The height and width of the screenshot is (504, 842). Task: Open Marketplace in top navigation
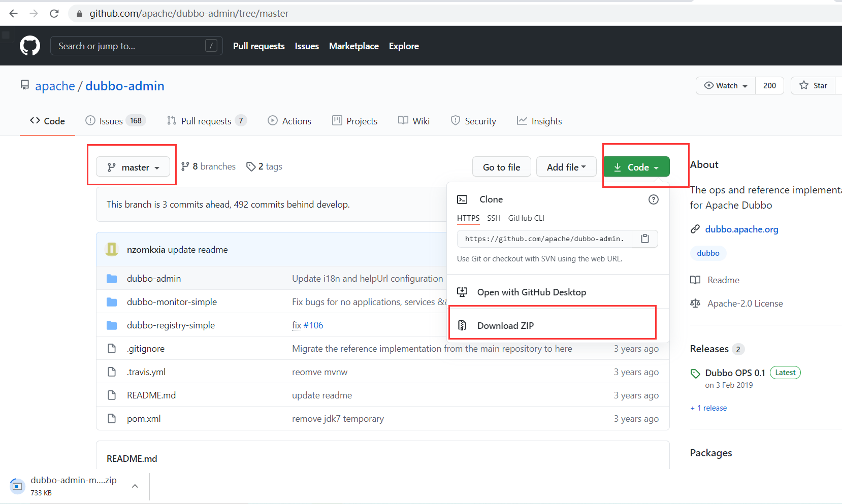354,46
